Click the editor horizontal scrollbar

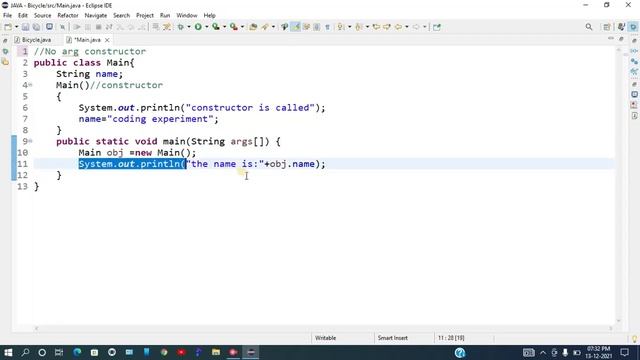point(324,328)
